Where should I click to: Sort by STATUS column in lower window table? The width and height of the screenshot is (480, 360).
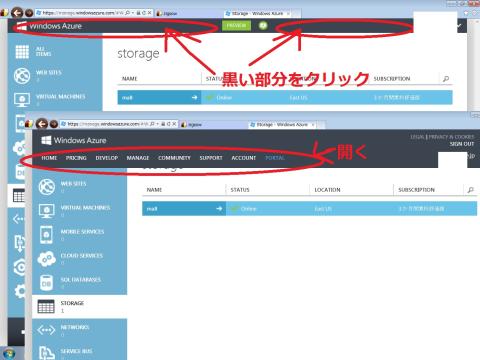point(240,190)
